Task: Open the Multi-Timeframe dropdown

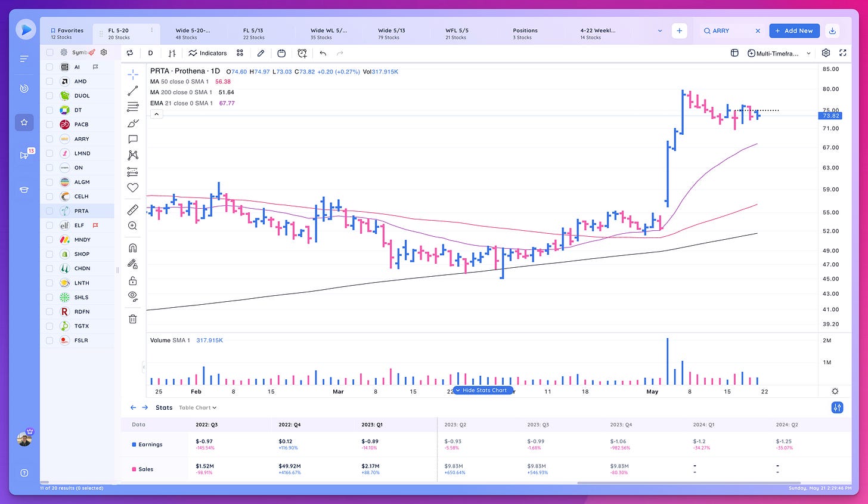Action: 779,53
